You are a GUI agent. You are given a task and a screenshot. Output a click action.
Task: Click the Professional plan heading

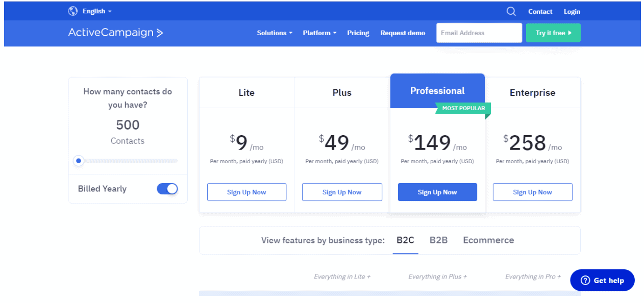point(437,91)
